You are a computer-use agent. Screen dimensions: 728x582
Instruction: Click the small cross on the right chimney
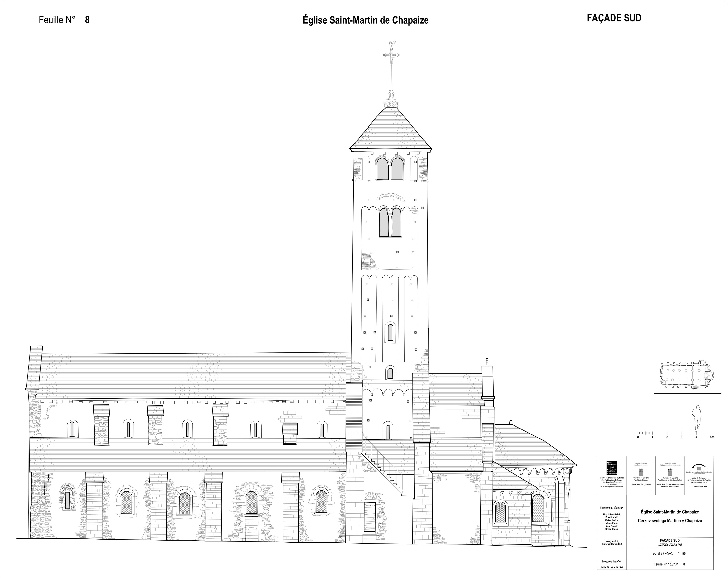[487, 362]
